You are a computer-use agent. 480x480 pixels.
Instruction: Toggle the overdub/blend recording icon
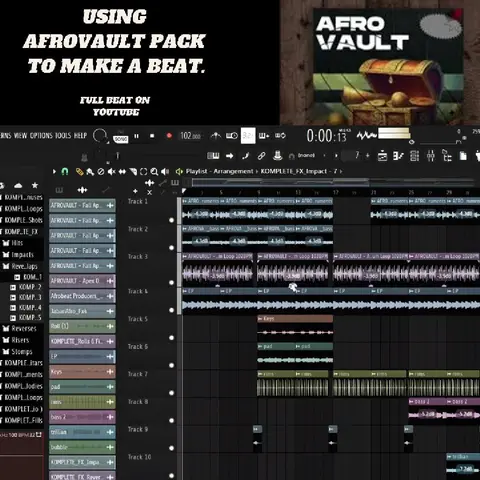[264, 136]
